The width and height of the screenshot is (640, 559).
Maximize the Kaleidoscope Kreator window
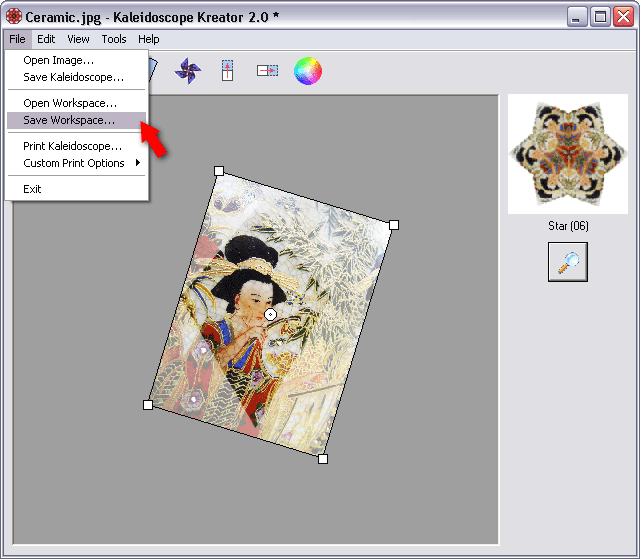click(600, 17)
